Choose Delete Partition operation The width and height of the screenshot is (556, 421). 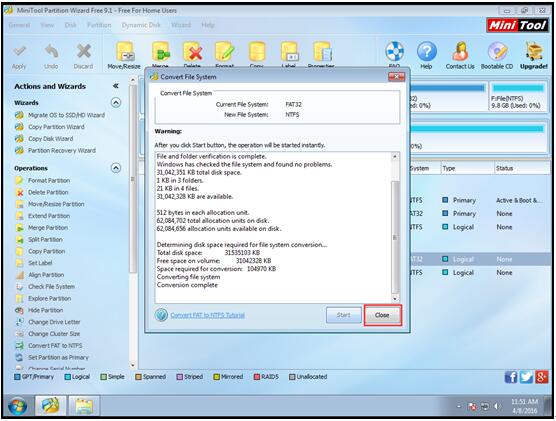pos(48,192)
